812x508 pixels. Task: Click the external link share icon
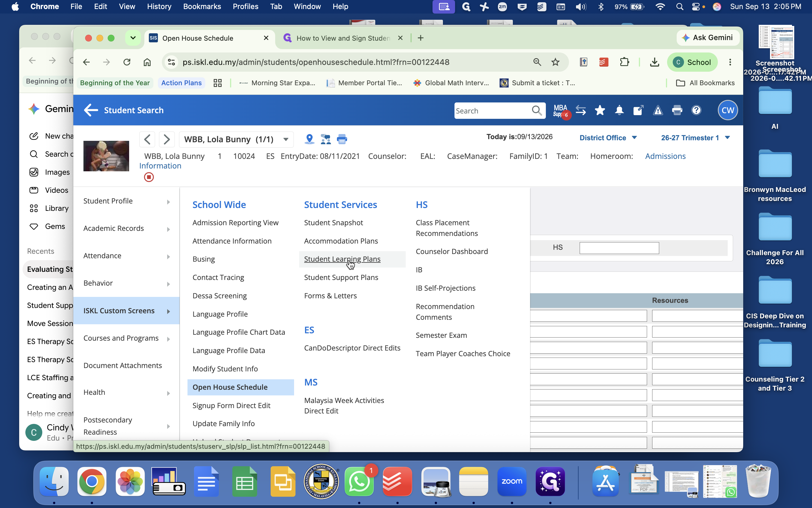(x=638, y=110)
